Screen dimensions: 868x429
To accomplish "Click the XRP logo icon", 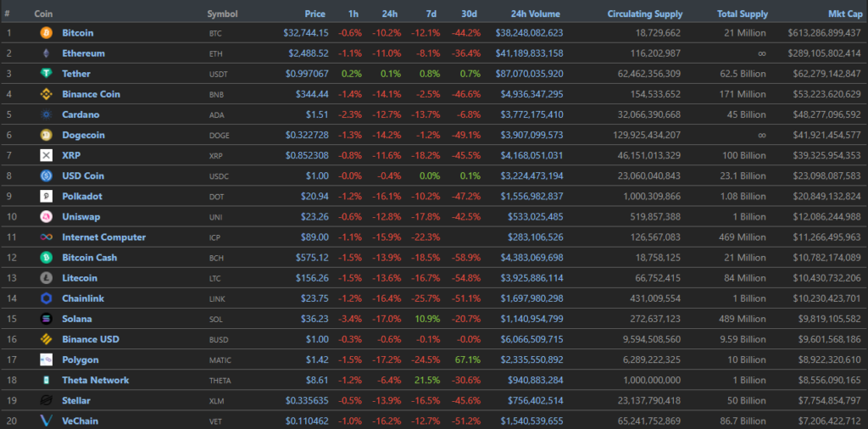I will 46,155.
